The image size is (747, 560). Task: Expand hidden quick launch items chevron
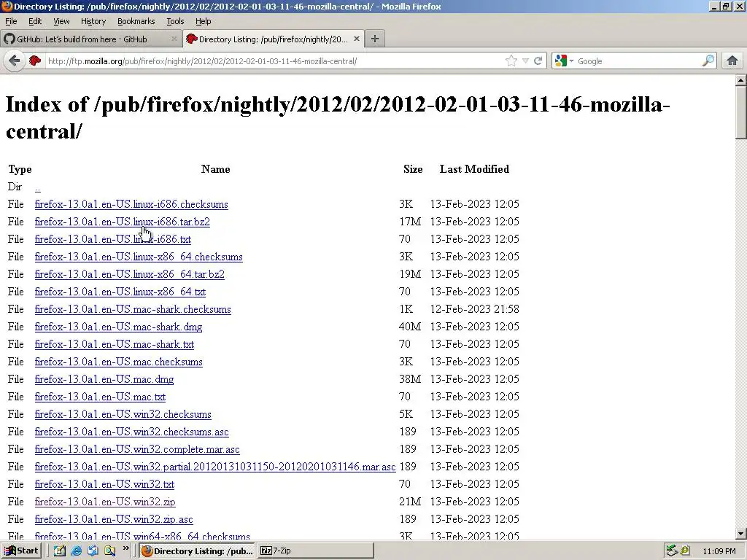(125, 548)
